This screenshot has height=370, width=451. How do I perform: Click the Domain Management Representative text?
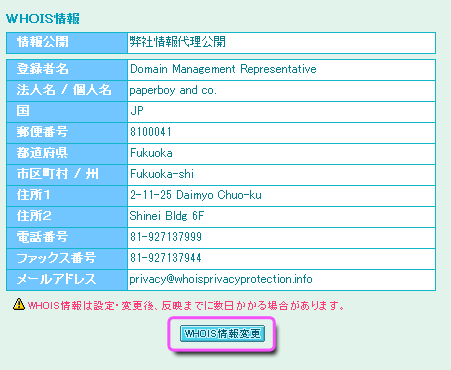223,69
